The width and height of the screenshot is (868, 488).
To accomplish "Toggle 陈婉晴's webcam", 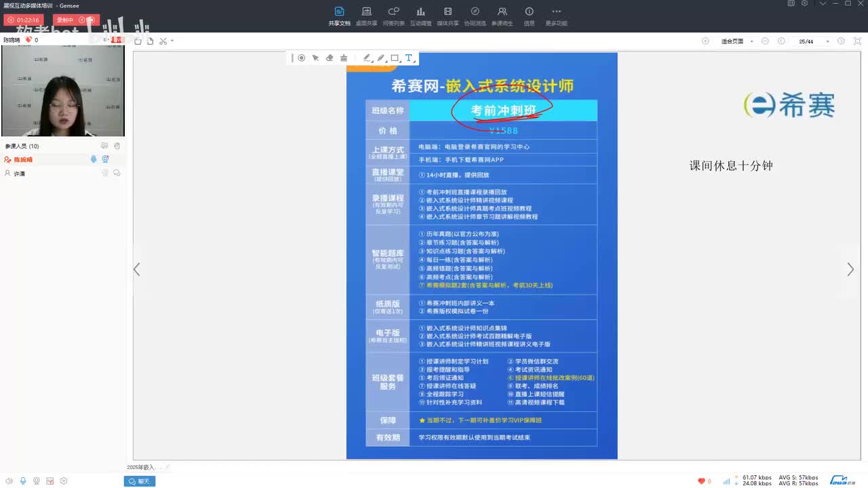I will pos(105,159).
